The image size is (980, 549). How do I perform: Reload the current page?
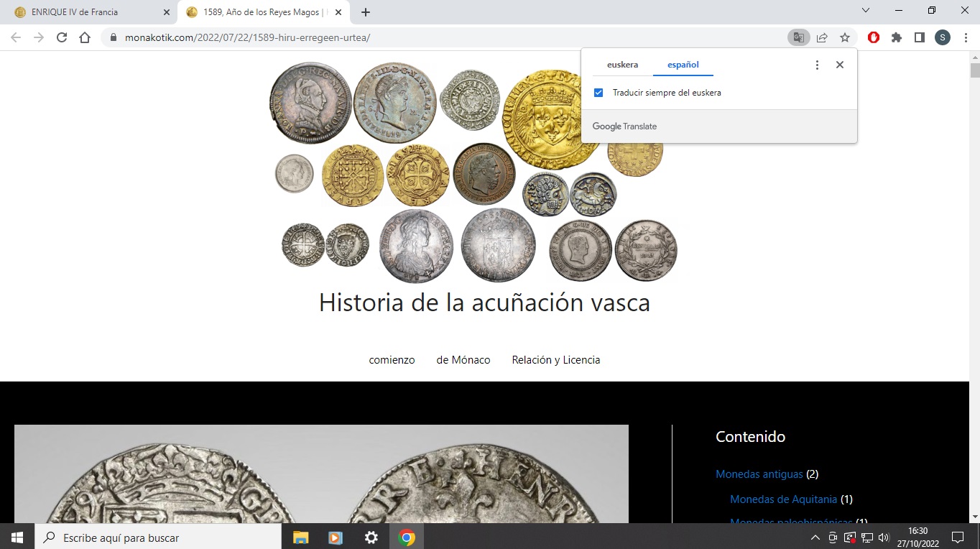click(x=61, y=37)
